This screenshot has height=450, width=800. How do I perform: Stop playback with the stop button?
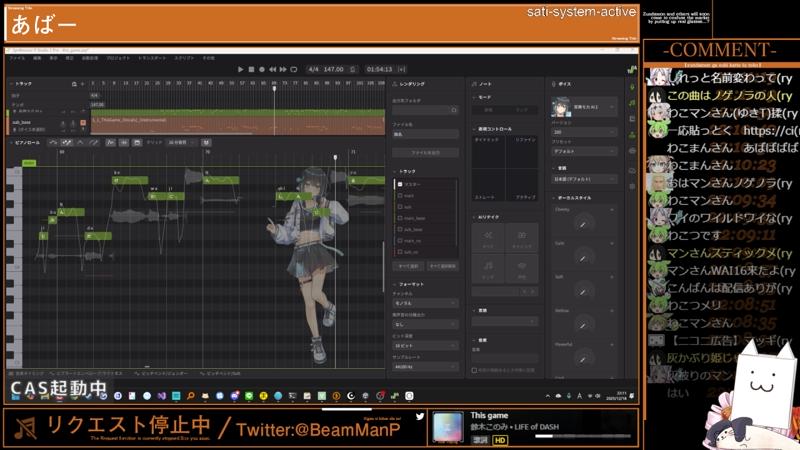point(251,69)
